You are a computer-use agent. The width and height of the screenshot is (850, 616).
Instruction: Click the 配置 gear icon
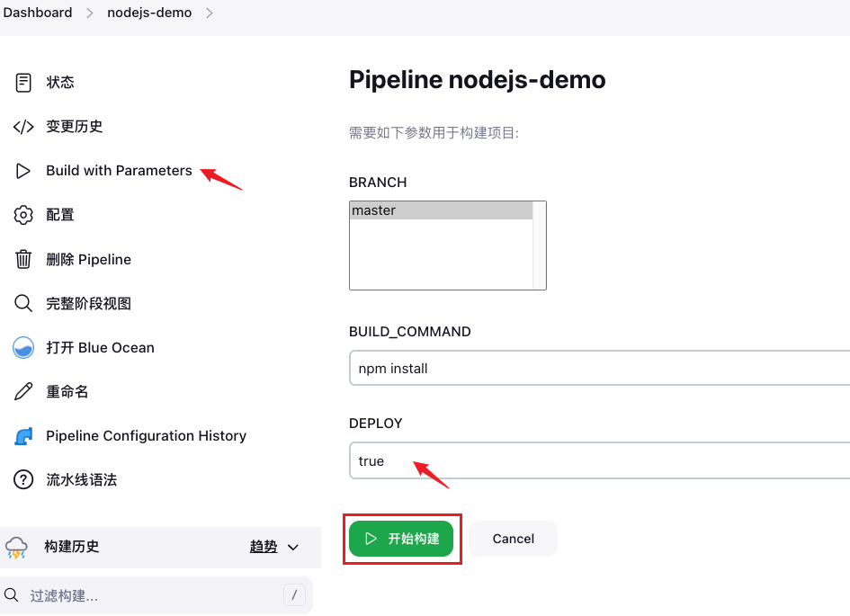coord(23,215)
